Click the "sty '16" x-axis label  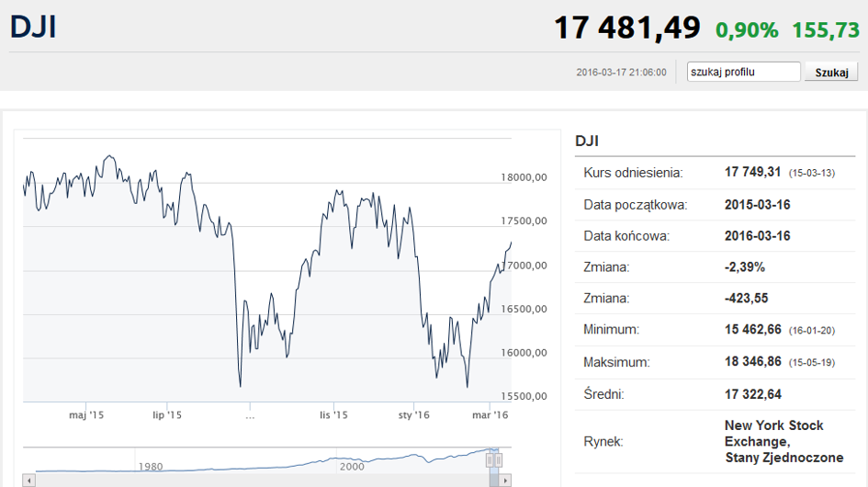[x=413, y=415]
